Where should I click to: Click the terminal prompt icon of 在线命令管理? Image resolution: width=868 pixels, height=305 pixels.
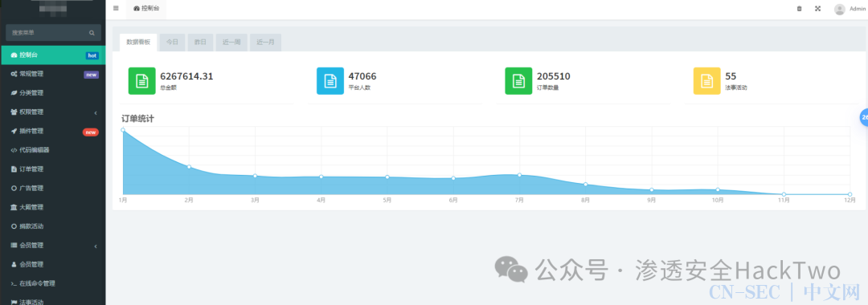14,283
